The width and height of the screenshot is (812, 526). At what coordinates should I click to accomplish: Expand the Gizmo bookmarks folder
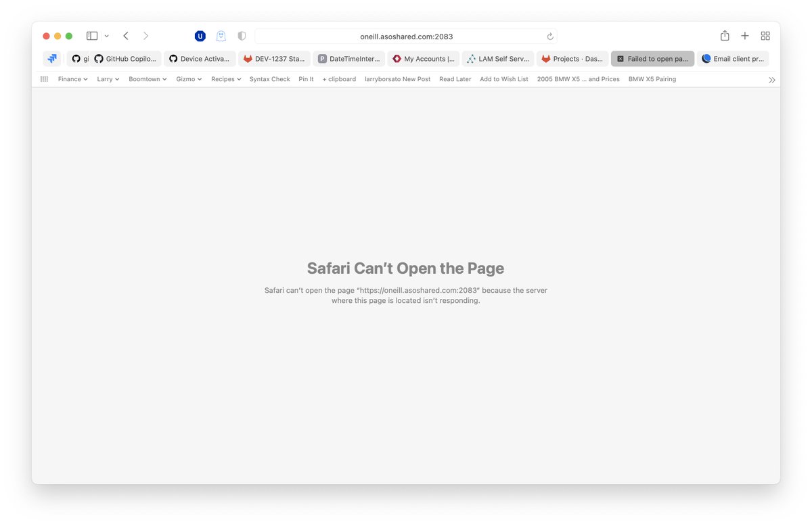189,79
